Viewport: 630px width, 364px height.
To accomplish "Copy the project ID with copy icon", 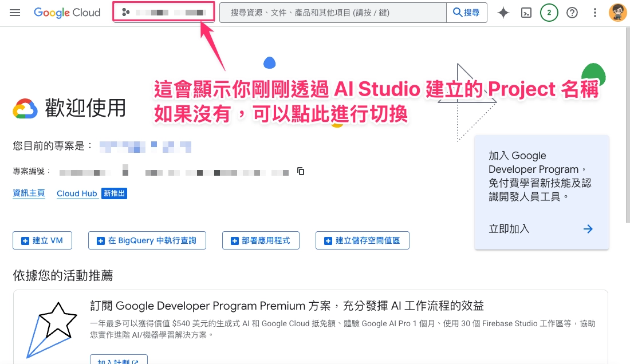I will tap(301, 171).
